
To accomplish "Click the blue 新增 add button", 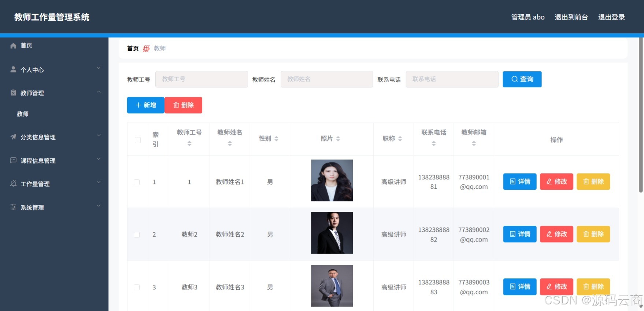I will tap(146, 105).
